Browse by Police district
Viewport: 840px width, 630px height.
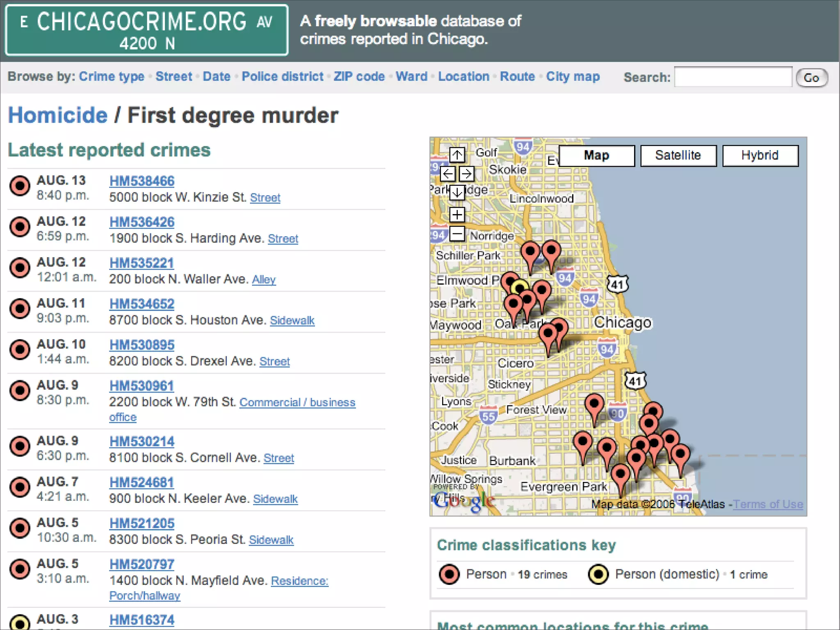tap(282, 77)
